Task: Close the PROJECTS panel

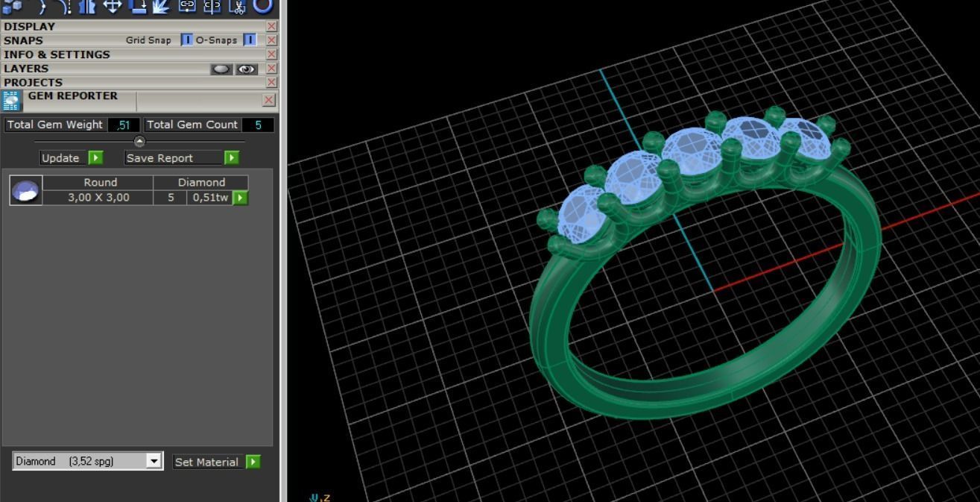Action: coord(271,82)
